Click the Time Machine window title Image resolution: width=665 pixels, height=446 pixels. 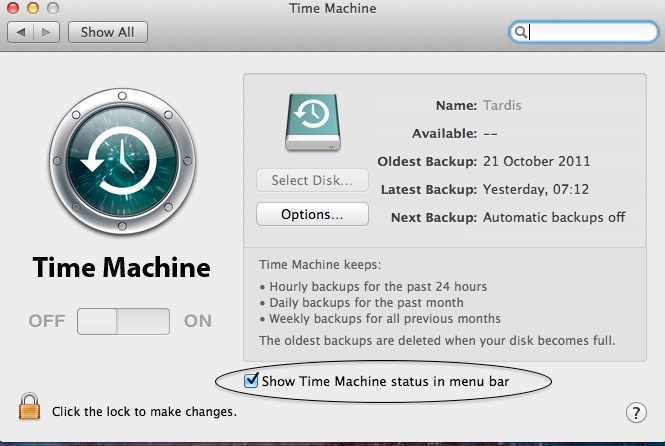click(x=332, y=8)
